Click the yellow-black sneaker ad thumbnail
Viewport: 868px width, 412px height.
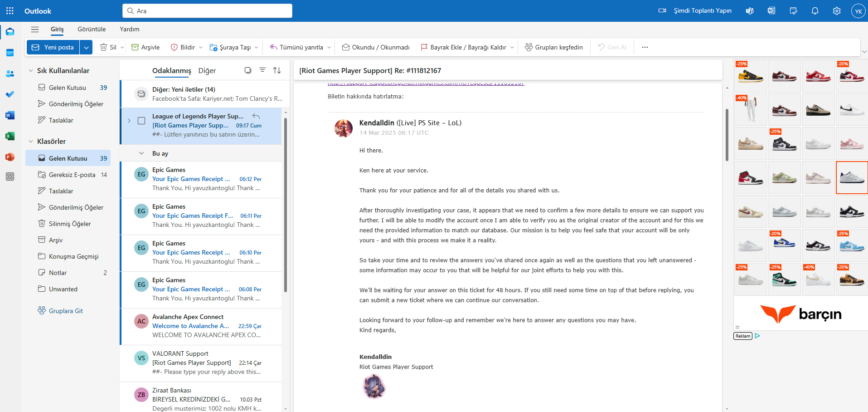coord(751,76)
